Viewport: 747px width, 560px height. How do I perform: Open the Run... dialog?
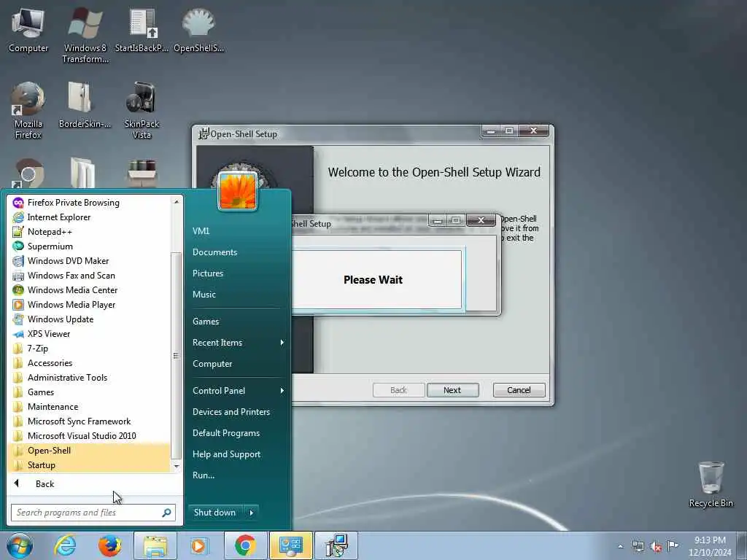[x=204, y=475]
